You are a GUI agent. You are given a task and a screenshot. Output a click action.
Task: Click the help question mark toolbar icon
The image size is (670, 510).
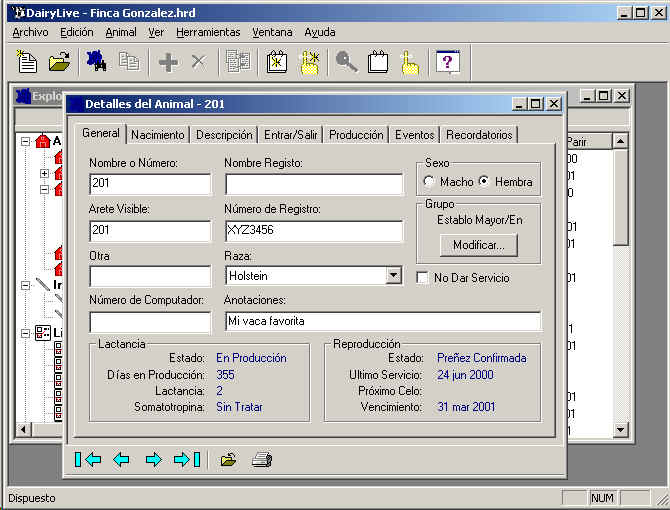(448, 62)
